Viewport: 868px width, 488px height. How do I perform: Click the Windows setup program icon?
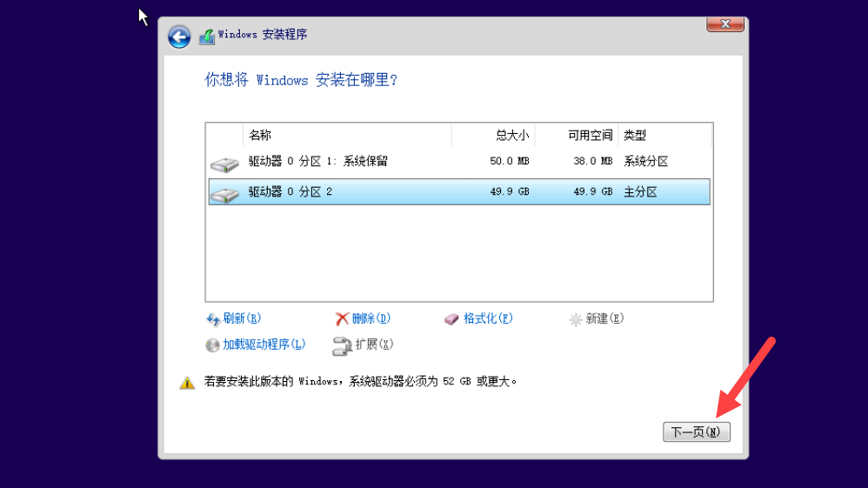(207, 37)
